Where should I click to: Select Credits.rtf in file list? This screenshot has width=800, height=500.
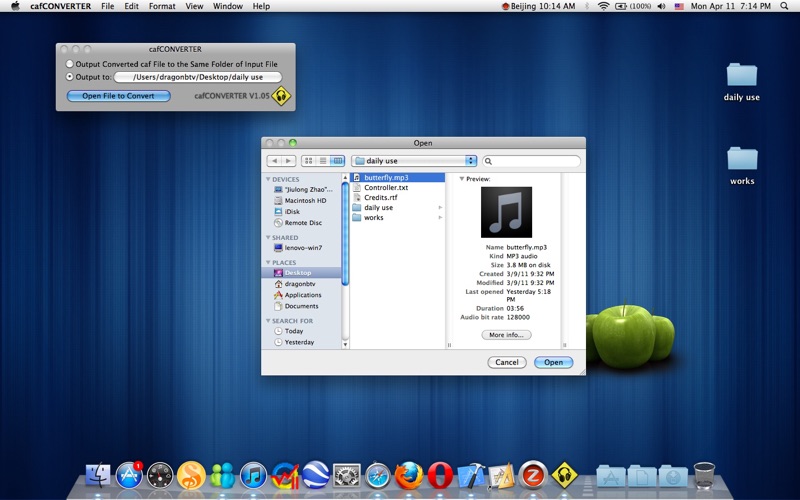click(x=398, y=197)
